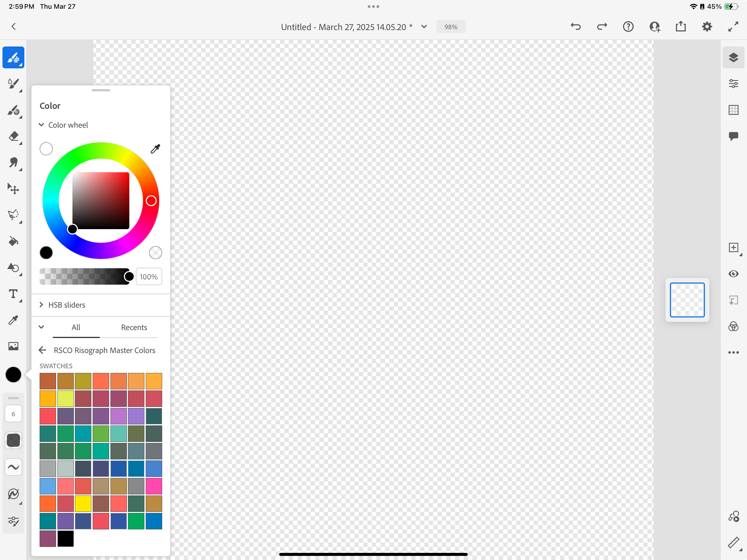The height and width of the screenshot is (560, 747).
Task: Open app settings gear
Action: 707,27
